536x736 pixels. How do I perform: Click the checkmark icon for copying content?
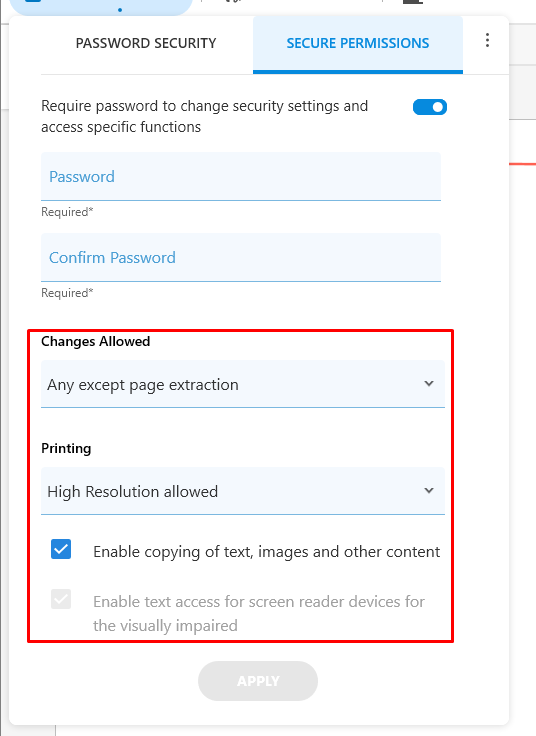click(61, 549)
